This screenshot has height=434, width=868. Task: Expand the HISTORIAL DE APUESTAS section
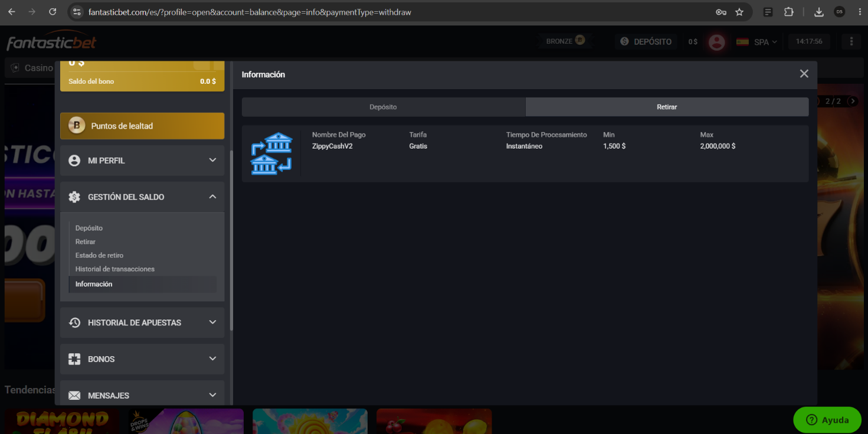click(142, 322)
